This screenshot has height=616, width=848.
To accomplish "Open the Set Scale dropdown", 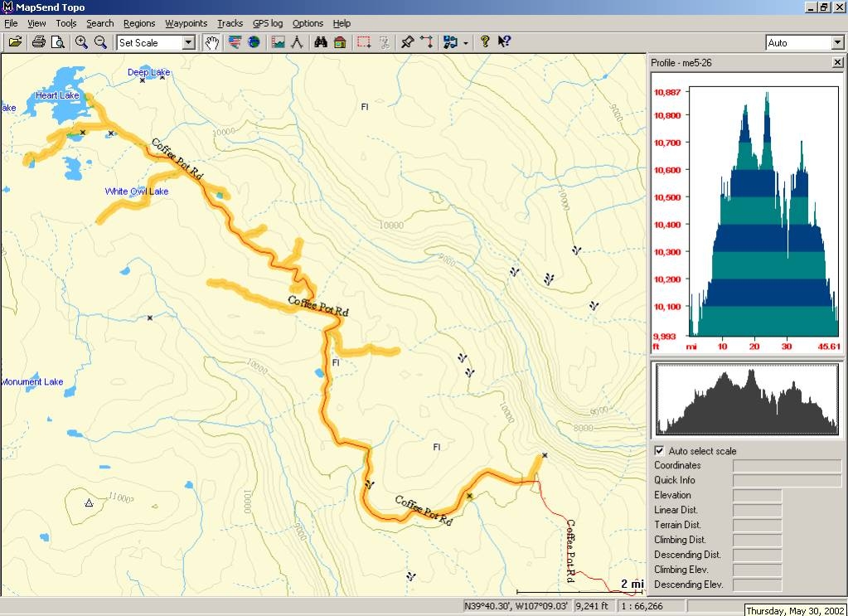I will pyautogui.click(x=188, y=43).
